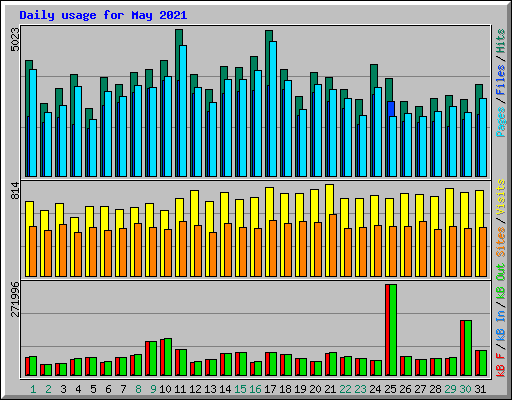Click the 5023 hits axis value

click(15, 40)
